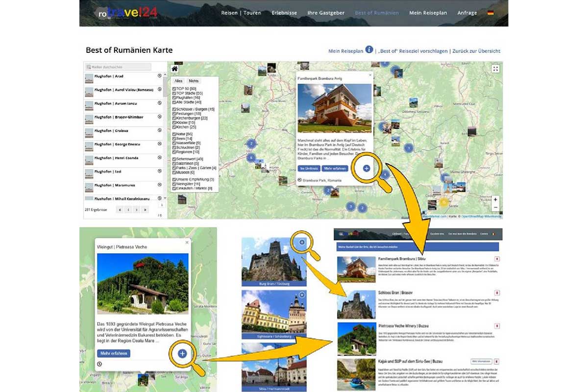Click the locate icon for Flughafen | Avram Iancu
588x392 pixels.
[160, 103]
